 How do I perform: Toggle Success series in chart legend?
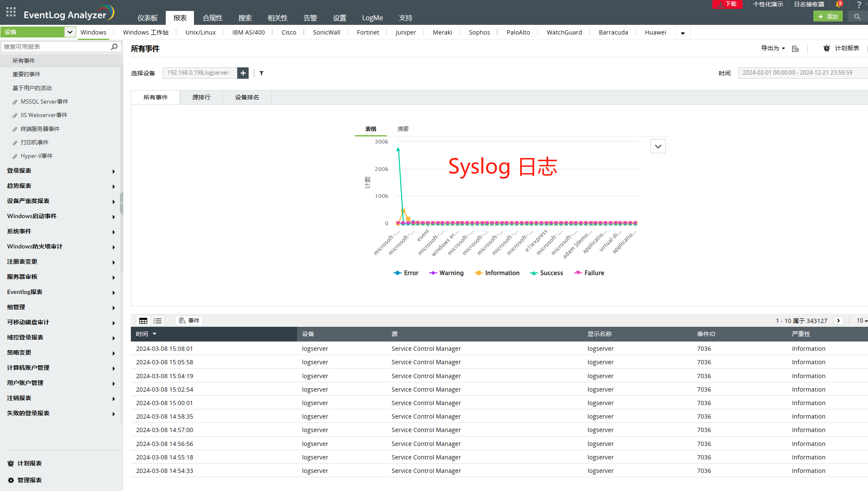[546, 273]
